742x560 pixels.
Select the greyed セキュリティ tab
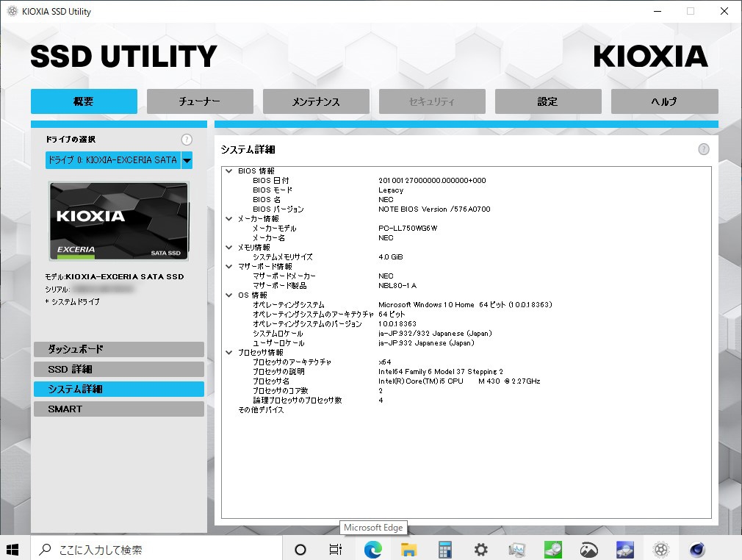pyautogui.click(x=431, y=101)
